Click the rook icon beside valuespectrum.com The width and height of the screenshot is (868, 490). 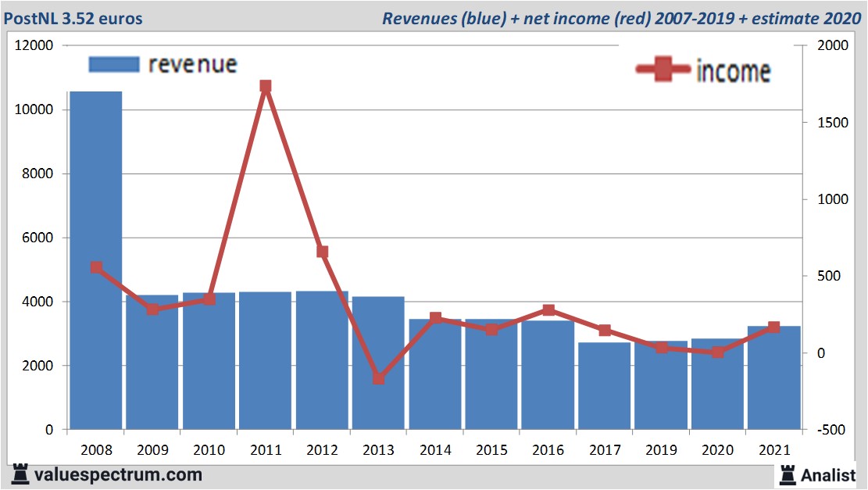click(x=20, y=474)
